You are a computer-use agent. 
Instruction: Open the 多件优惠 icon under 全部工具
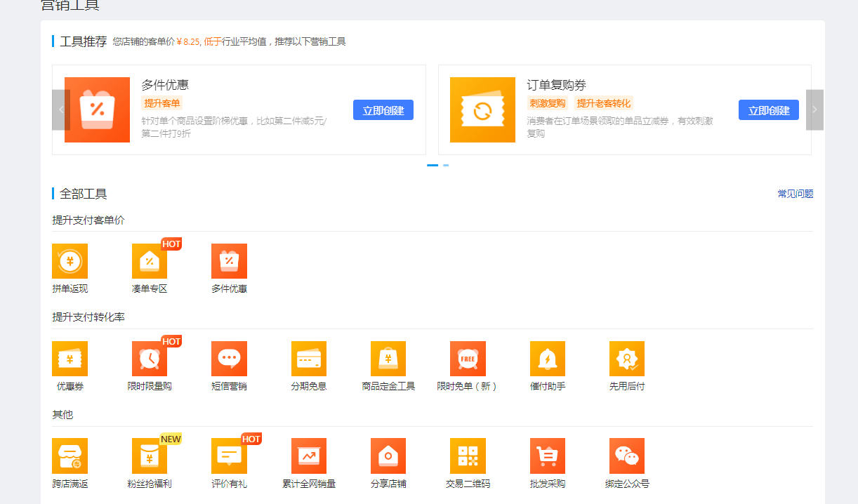coord(229,261)
